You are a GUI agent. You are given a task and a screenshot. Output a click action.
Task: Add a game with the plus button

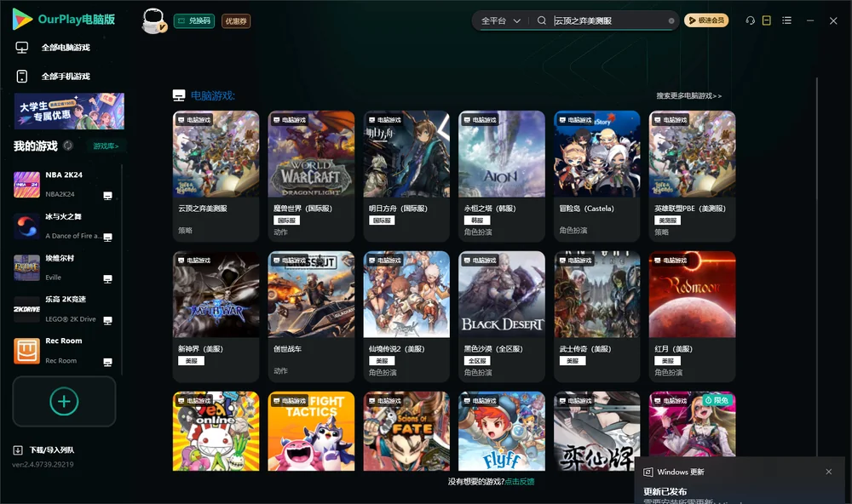coord(64,401)
